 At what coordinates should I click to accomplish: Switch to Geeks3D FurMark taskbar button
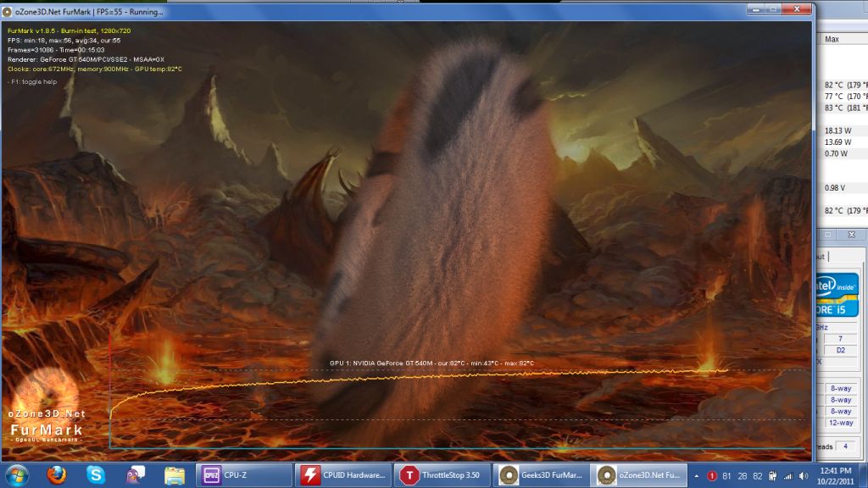tap(541, 475)
